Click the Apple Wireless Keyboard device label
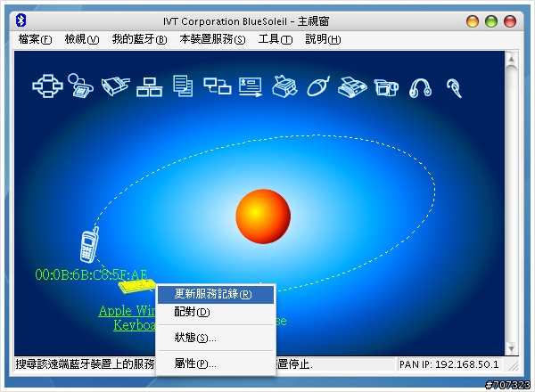The height and width of the screenshot is (392, 535). 127,318
